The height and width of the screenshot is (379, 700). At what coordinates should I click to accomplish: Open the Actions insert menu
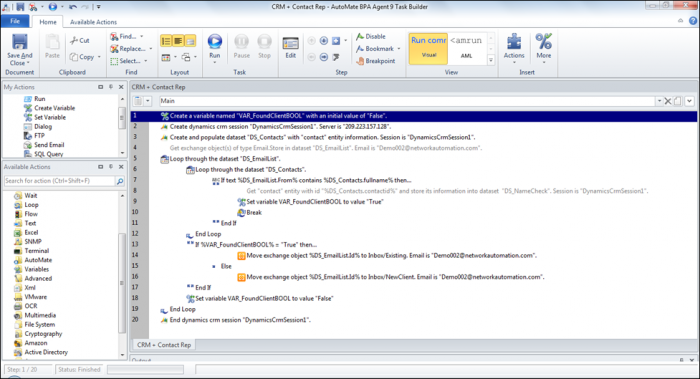(x=514, y=48)
